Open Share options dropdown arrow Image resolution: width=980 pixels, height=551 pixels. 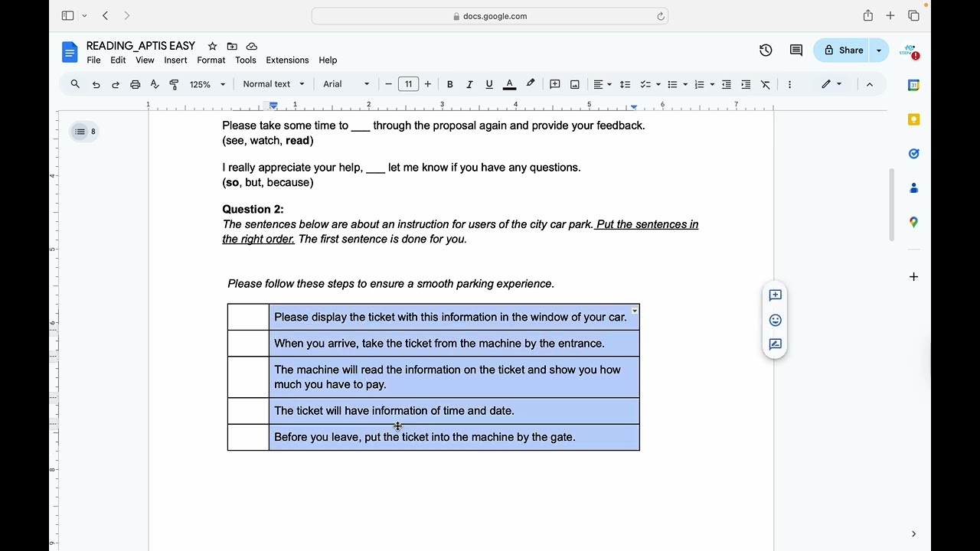879,51
